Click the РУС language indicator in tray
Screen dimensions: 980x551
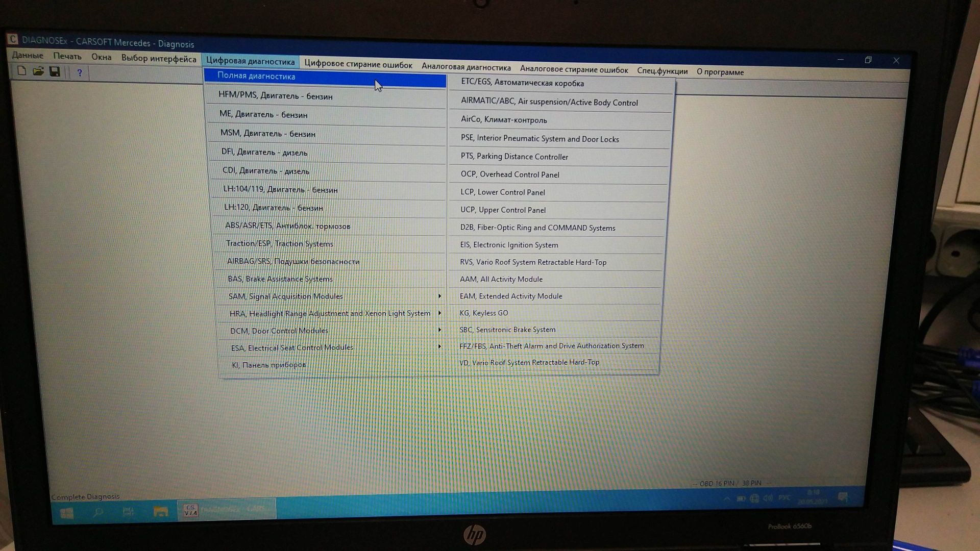785,497
